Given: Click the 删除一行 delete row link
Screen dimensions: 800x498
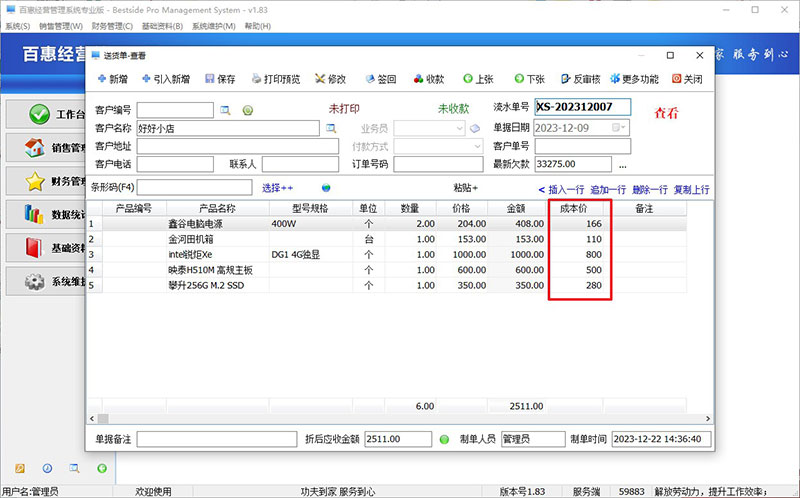Looking at the screenshot, I should point(650,190).
